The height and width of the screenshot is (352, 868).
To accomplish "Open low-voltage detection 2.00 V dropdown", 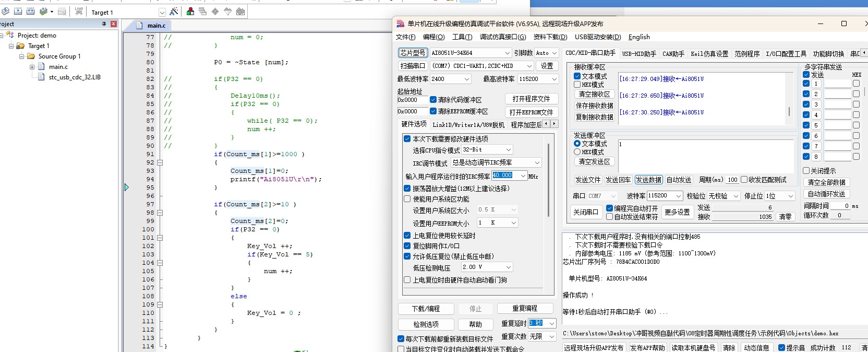I will [509, 267].
